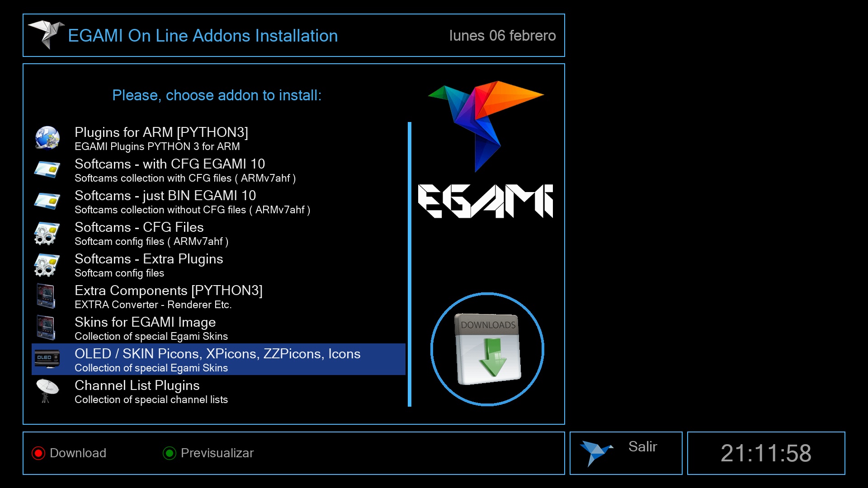
Task: Select Channel List Plugins entry
Action: pyautogui.click(x=137, y=385)
